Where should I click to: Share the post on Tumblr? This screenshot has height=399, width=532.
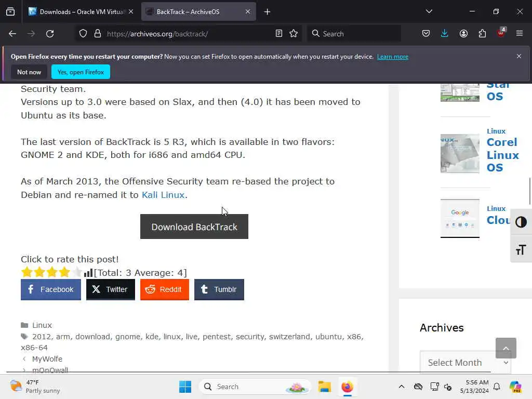pos(219,289)
